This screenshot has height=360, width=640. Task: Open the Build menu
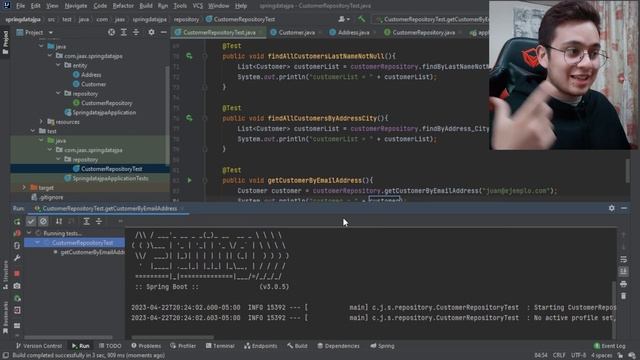(146, 6)
